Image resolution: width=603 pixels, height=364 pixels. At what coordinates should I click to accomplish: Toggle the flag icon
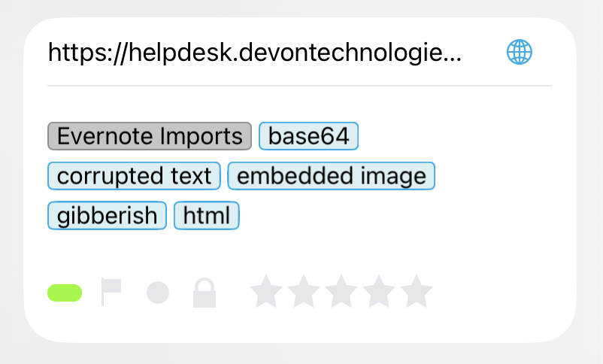pos(111,292)
